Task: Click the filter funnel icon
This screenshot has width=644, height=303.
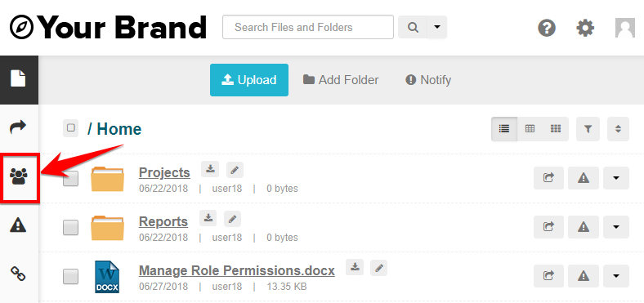Action: 588,129
